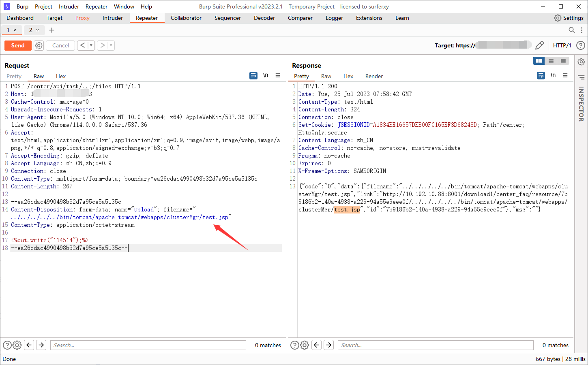Open Repeater tab options kebab menu

582,30
